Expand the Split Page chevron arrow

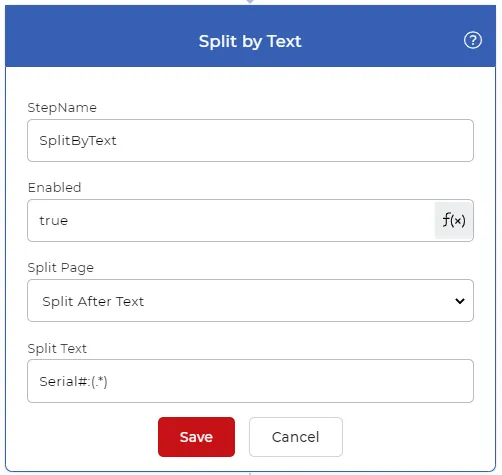click(x=460, y=301)
